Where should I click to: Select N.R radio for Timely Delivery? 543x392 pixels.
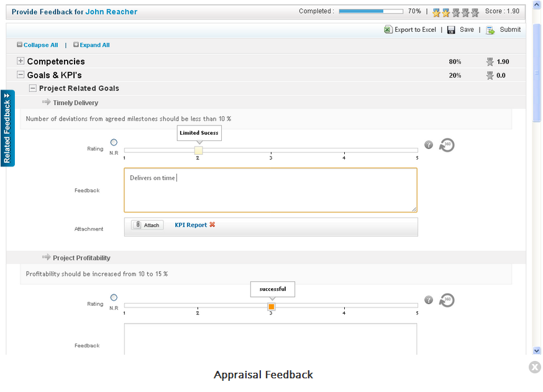click(114, 142)
